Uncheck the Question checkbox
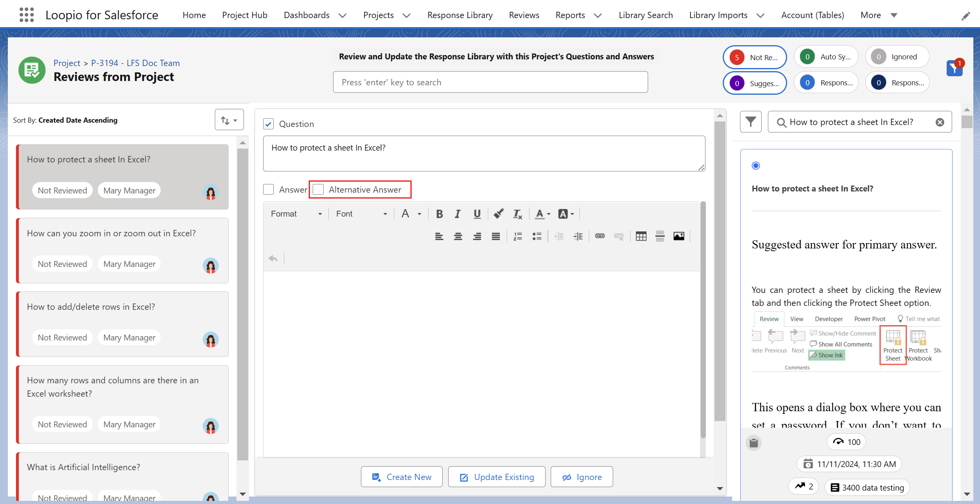 pyautogui.click(x=268, y=124)
